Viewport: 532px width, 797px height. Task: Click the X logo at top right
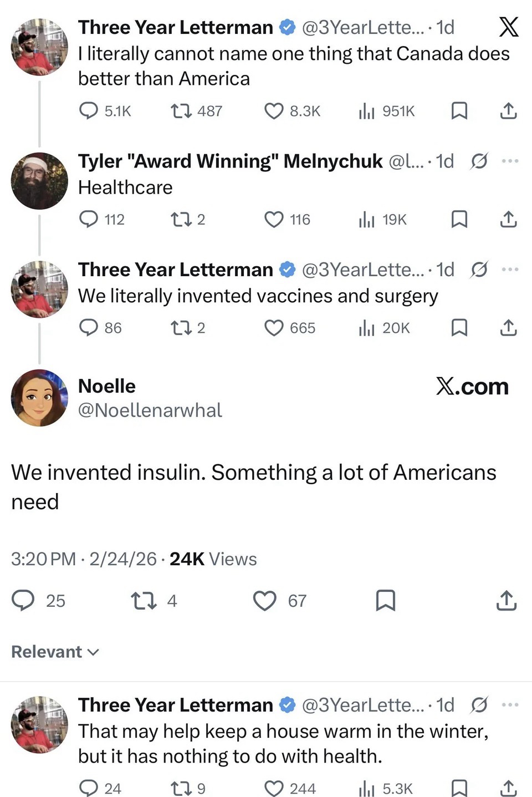[509, 27]
